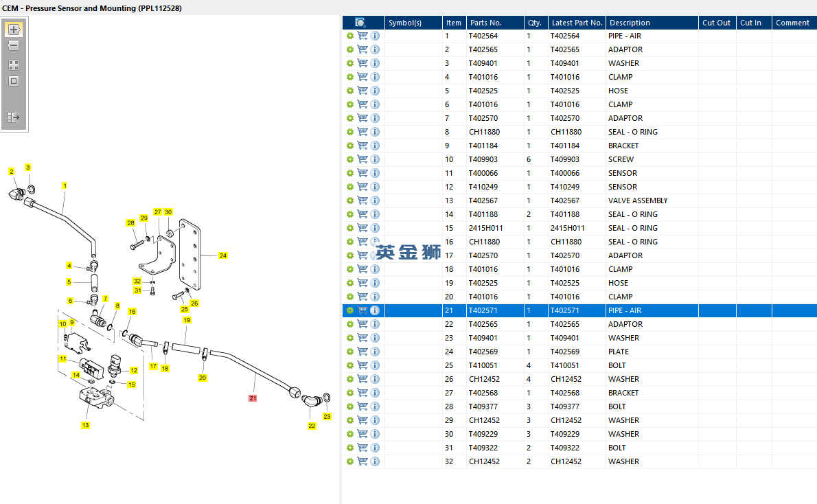Select the zoom in tool

tap(14, 30)
